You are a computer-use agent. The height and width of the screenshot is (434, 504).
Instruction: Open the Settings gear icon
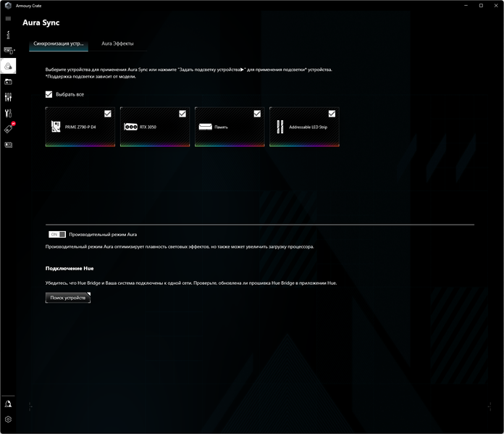(x=9, y=420)
